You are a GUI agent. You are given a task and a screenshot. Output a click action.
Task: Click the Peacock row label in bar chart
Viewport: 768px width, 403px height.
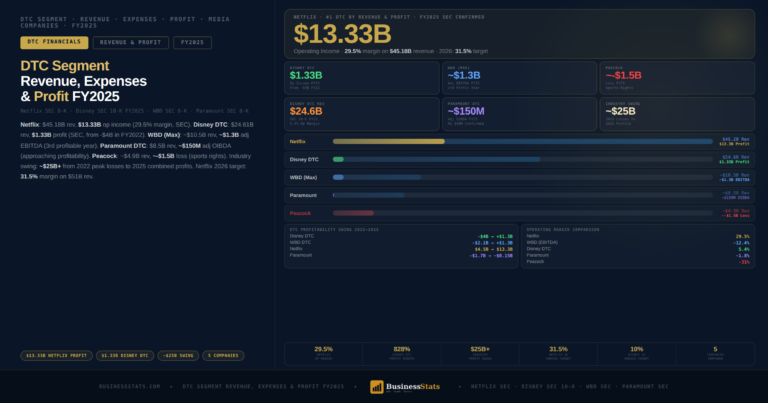(x=300, y=213)
